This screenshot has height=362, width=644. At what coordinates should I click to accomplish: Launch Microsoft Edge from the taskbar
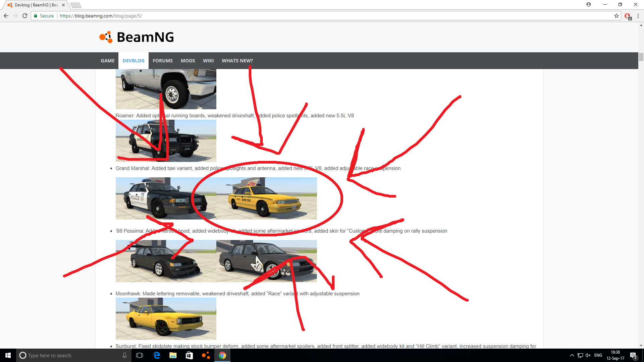coord(157,355)
